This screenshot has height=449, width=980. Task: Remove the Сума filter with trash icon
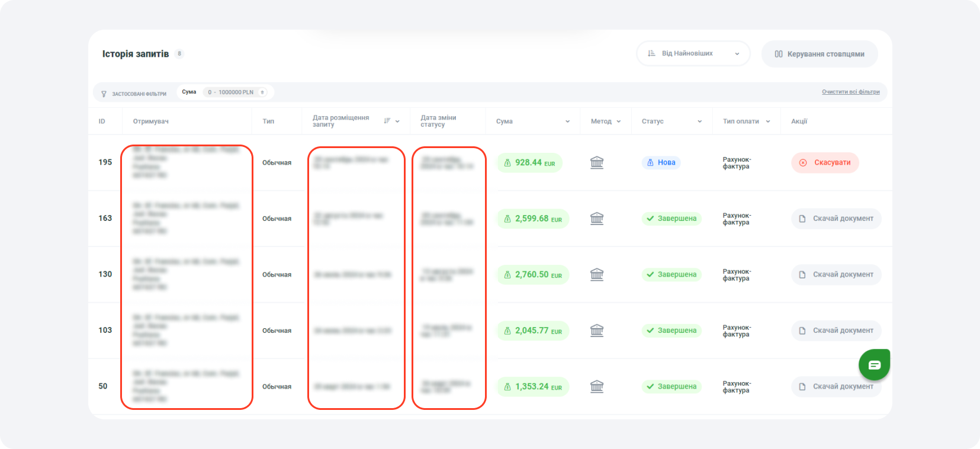tap(262, 92)
